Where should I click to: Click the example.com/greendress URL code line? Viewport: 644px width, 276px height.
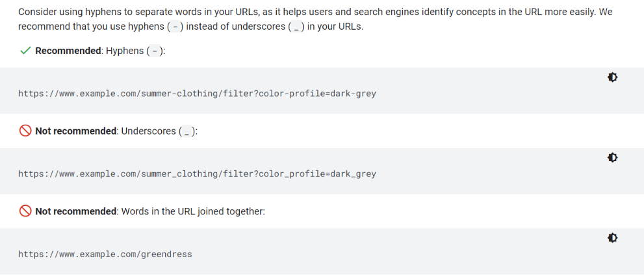105,255
